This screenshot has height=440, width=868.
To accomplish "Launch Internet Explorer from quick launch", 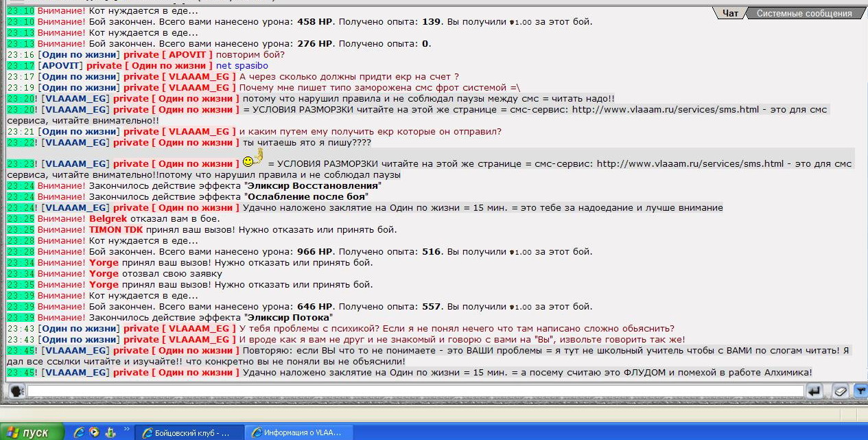I will pos(79,432).
